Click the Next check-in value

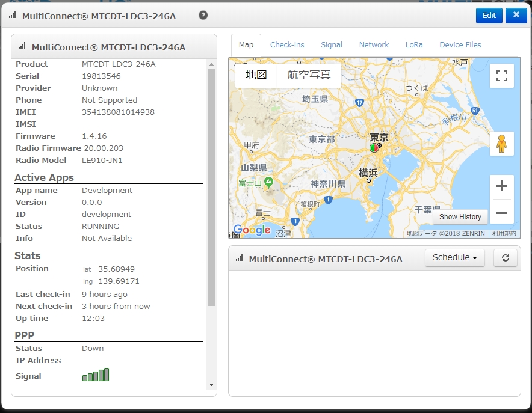tap(116, 306)
